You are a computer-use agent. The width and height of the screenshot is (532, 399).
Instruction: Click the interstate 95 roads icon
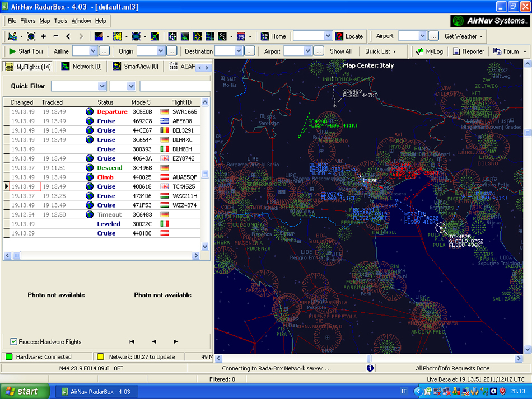[241, 36]
